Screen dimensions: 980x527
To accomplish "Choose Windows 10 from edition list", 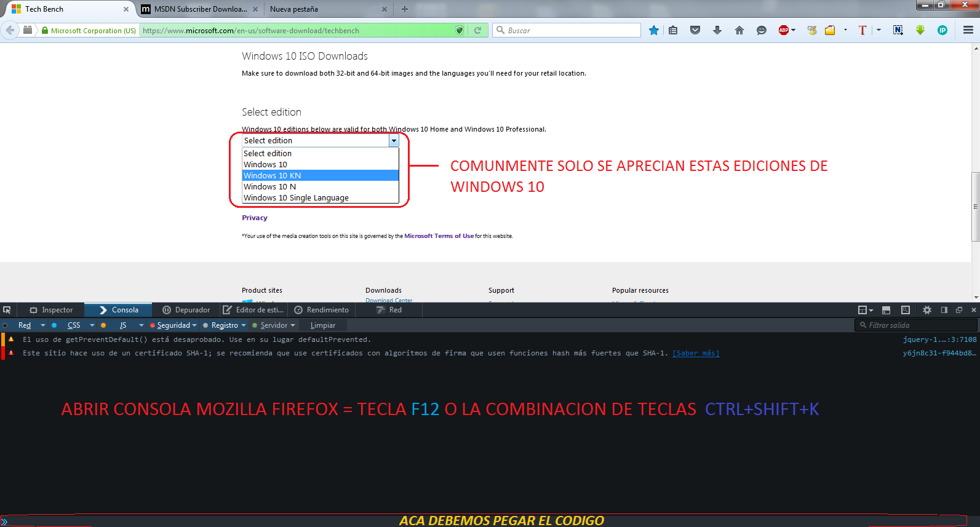I will [x=321, y=165].
